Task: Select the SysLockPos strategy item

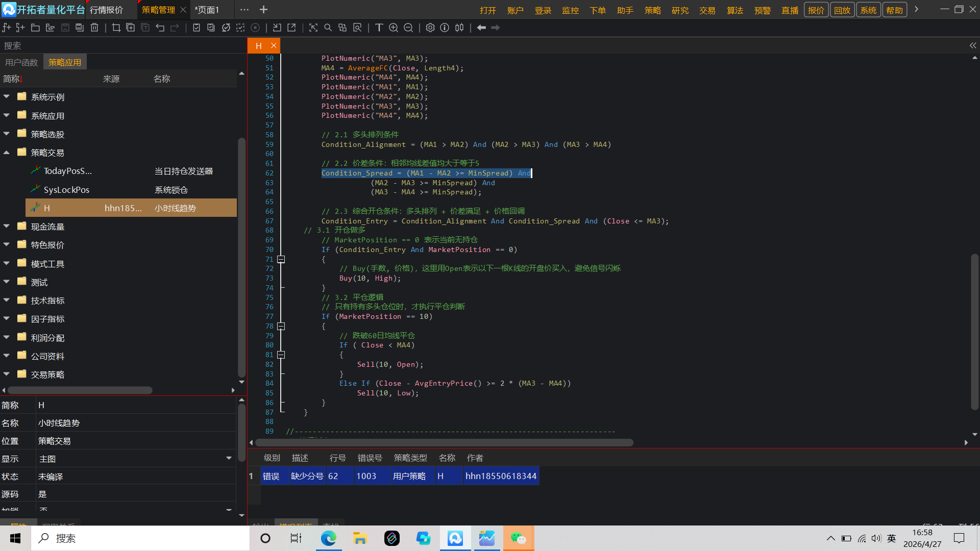Action: [x=66, y=190]
